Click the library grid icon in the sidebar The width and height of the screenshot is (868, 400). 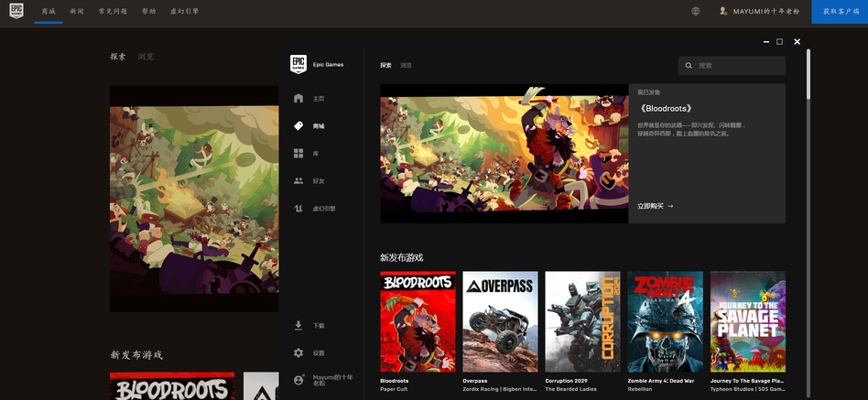(x=298, y=153)
